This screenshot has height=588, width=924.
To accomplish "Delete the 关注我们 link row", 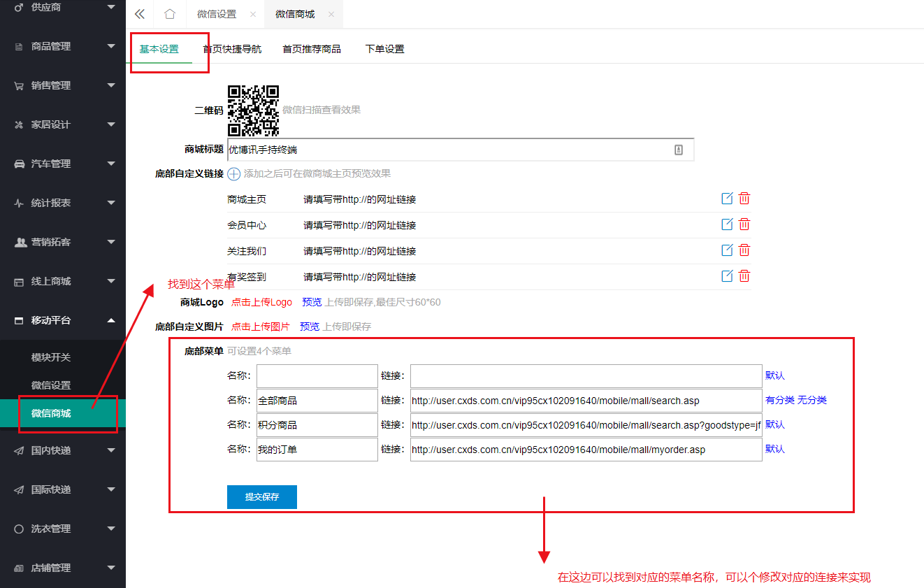I will click(x=744, y=250).
